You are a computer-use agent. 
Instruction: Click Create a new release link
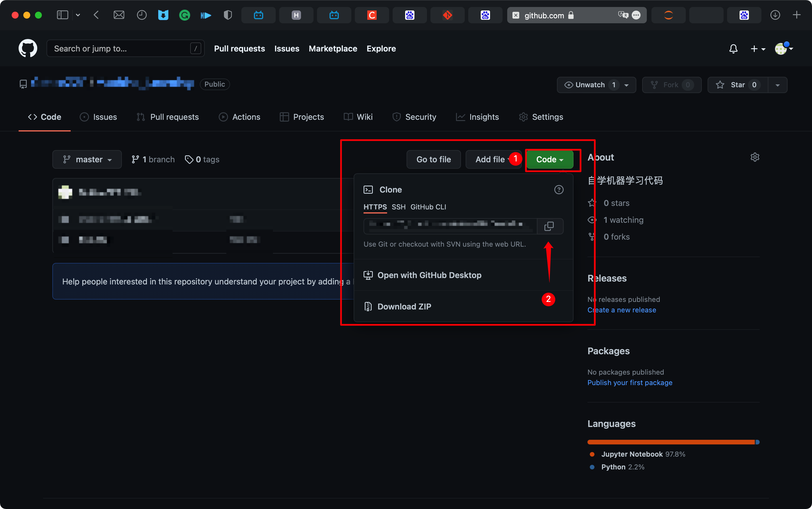pos(622,310)
